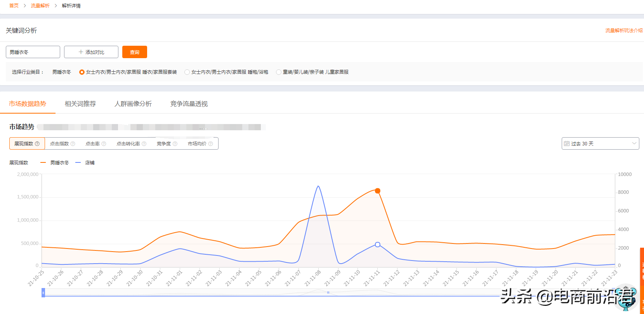Select 市场均价 metric tab
The image size is (644, 314).
click(200, 143)
